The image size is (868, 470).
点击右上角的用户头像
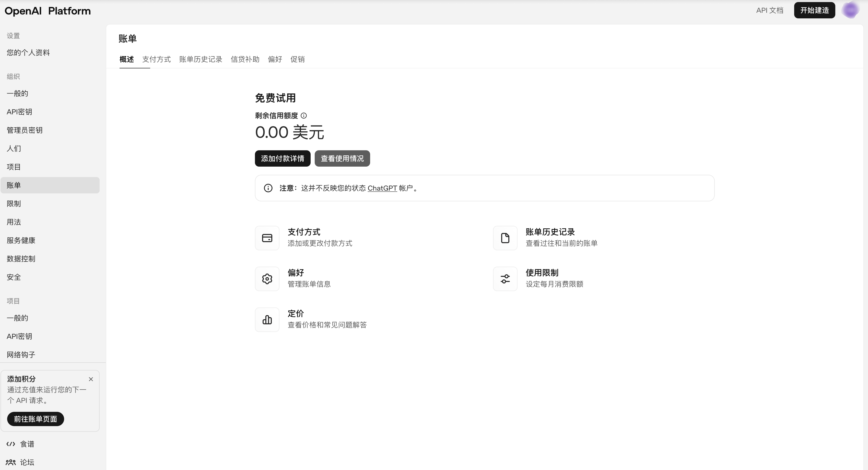pyautogui.click(x=851, y=10)
